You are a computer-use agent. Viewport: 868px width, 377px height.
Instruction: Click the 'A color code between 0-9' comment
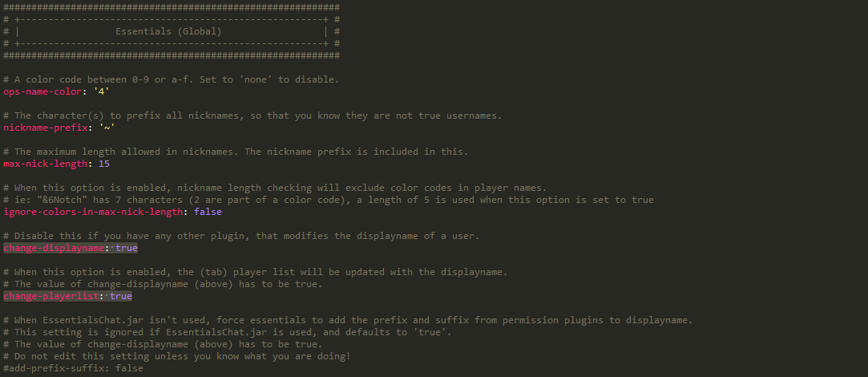click(172, 79)
